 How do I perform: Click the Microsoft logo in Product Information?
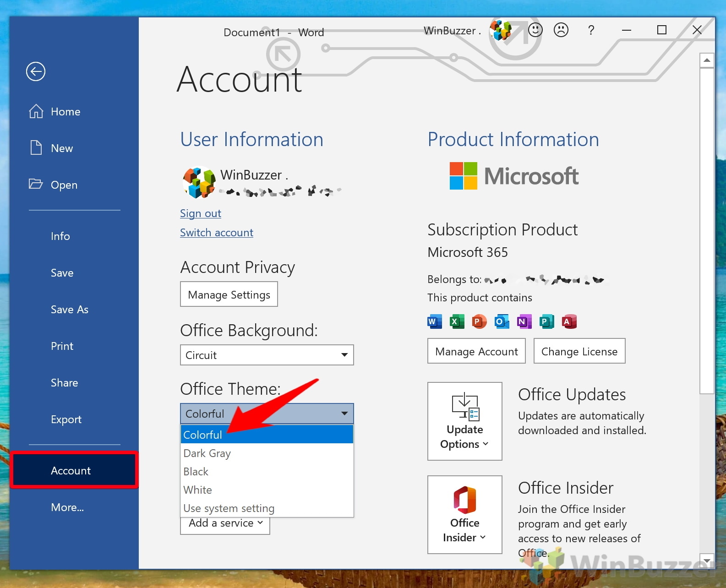click(x=514, y=176)
